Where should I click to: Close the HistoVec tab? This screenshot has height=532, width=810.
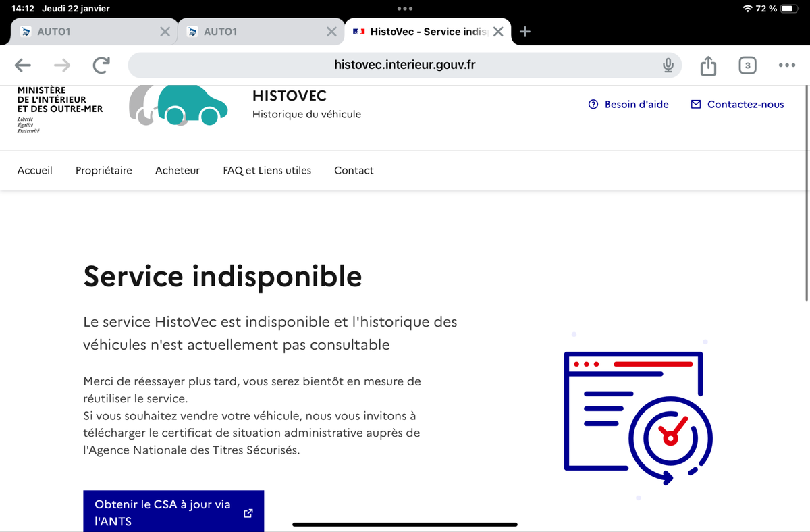coord(498,32)
